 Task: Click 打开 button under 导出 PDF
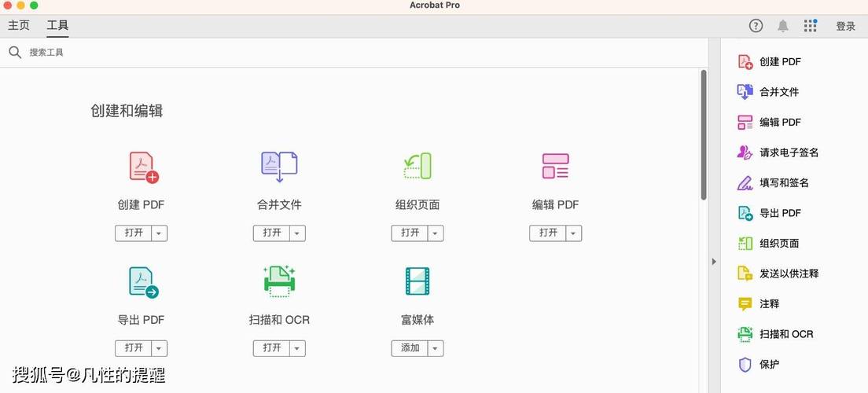134,349
